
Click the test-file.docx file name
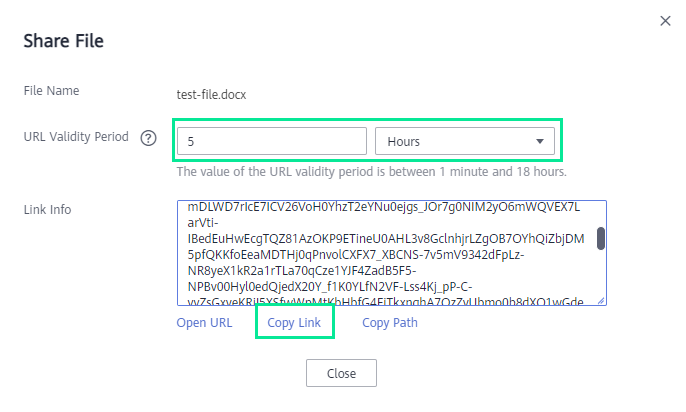211,95
